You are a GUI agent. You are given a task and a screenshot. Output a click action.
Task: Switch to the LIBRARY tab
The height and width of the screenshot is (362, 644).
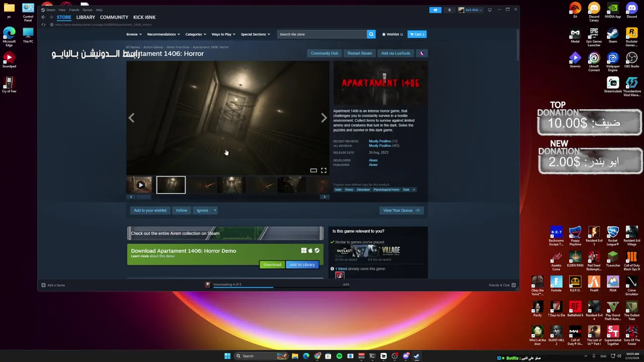pos(86,17)
